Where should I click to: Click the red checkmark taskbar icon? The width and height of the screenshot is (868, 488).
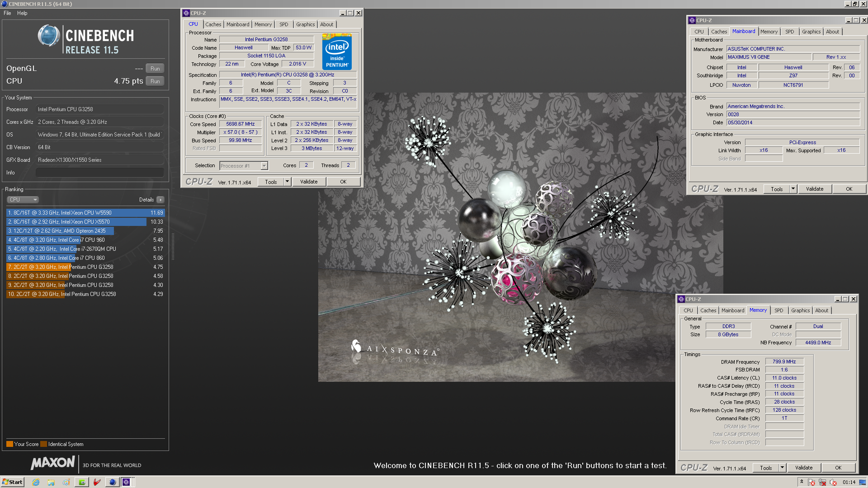point(97,482)
